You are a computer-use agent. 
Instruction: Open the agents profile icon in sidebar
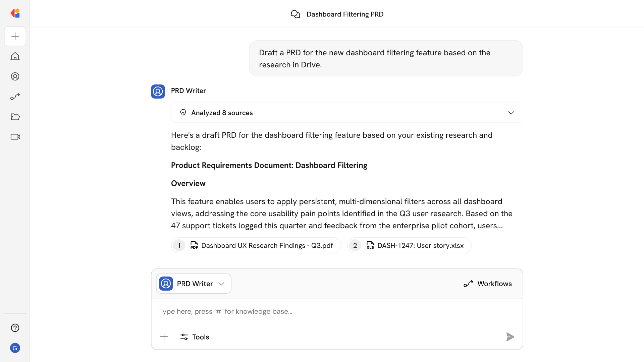point(15,76)
